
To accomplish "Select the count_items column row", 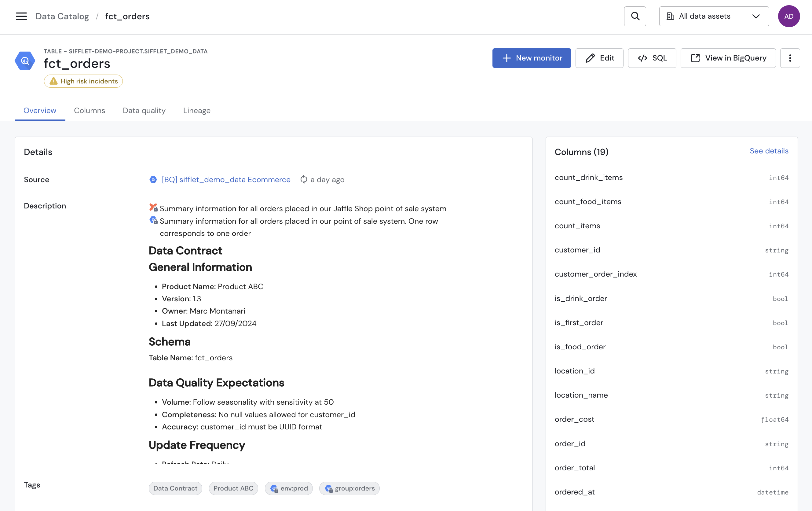I will pos(671,226).
